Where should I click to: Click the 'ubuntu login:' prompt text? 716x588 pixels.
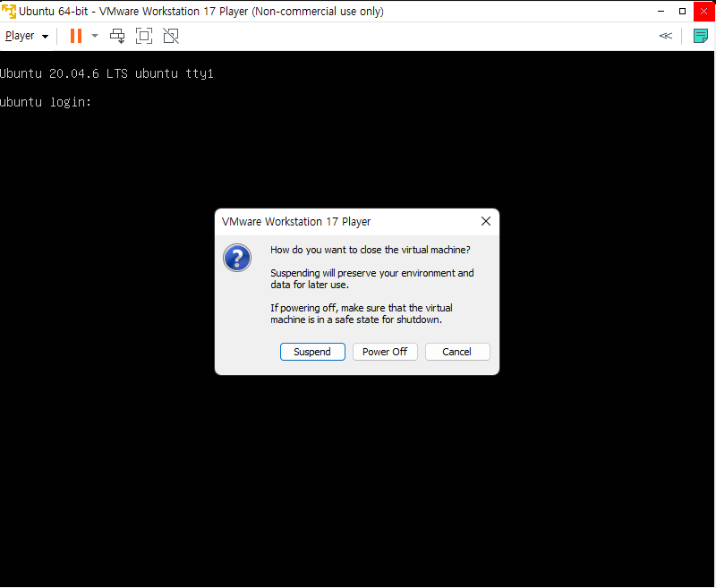(46, 102)
